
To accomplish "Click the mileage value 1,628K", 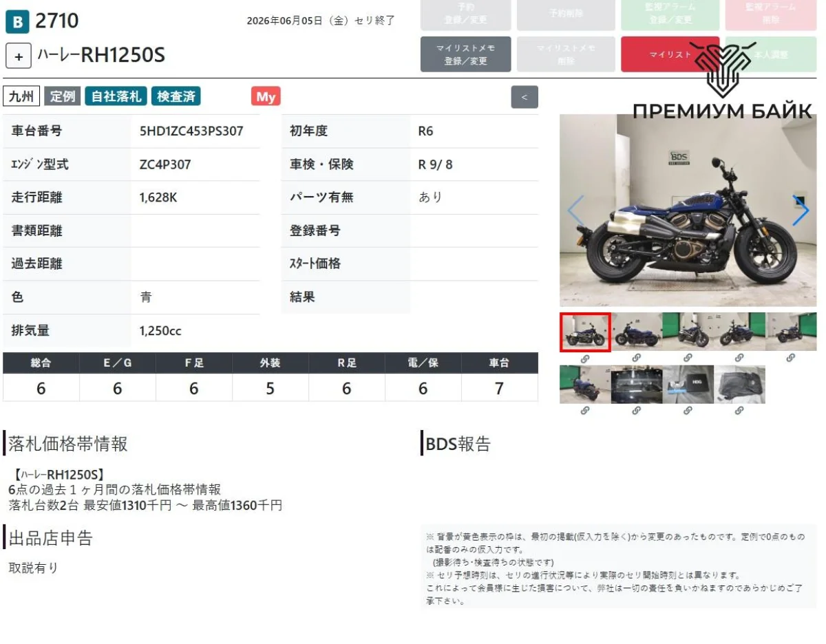I will coord(158,197).
